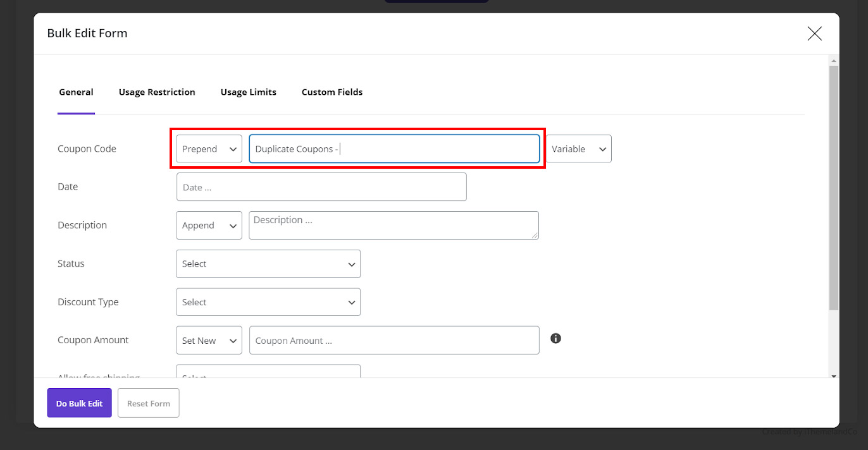Click the Description field label
Image resolution: width=868 pixels, height=450 pixels.
tap(82, 226)
